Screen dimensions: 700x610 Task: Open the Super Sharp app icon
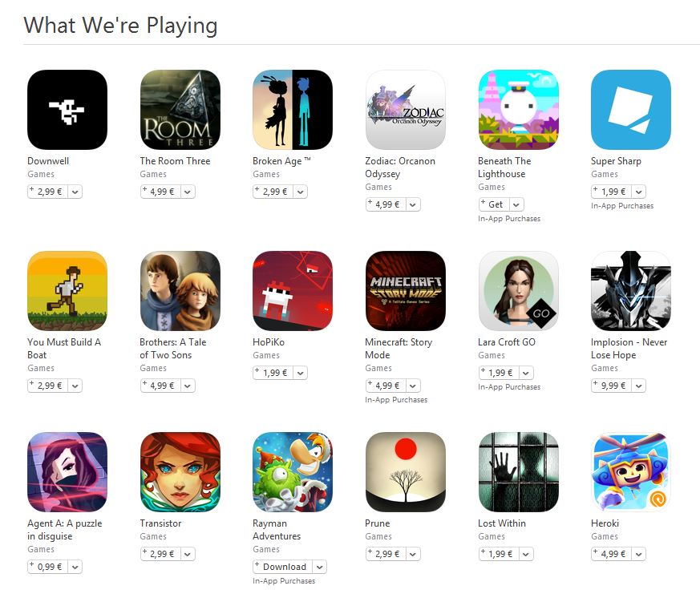pyautogui.click(x=631, y=110)
